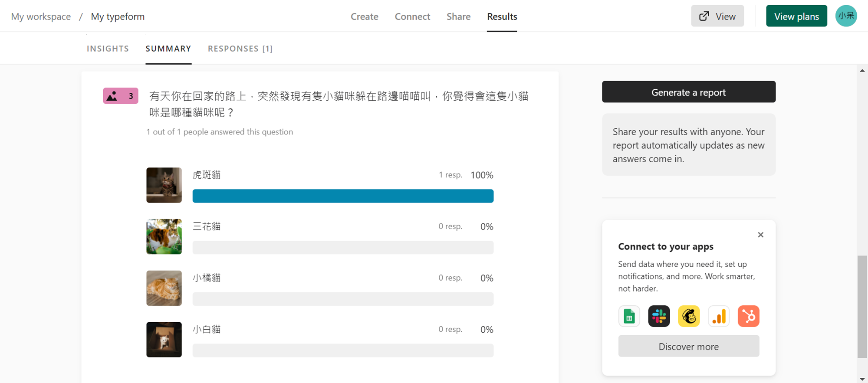Viewport: 868px width, 383px height.
Task: Go to the Create menu
Action: [365, 16]
